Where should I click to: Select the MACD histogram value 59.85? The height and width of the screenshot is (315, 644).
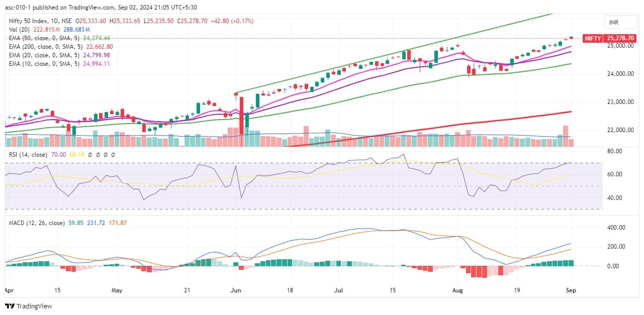(75, 223)
